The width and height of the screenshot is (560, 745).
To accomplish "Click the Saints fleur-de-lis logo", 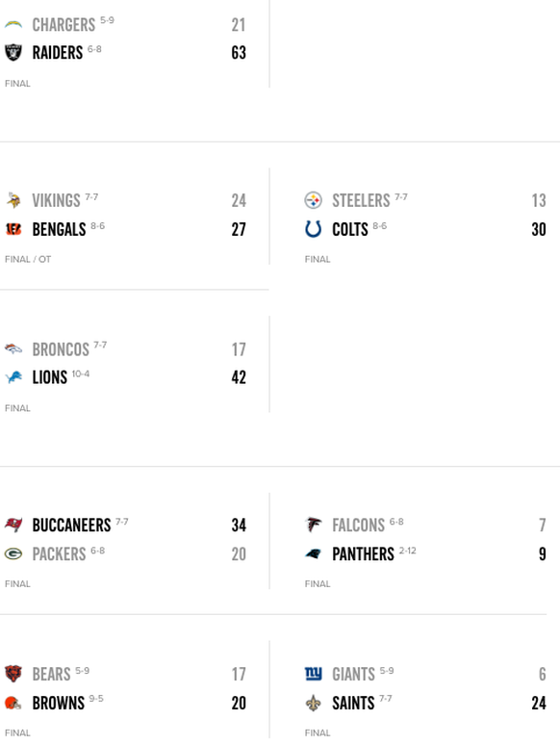I will [x=313, y=703].
